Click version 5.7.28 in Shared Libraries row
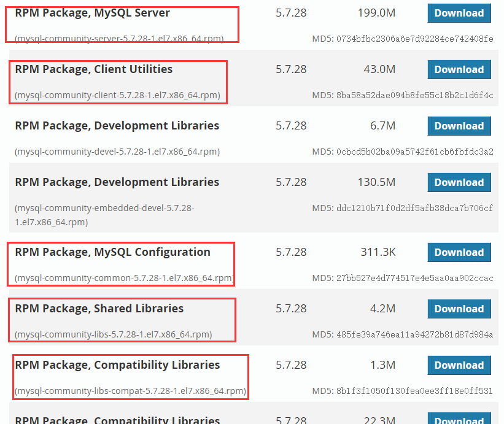This screenshot has width=504, height=424. (291, 309)
